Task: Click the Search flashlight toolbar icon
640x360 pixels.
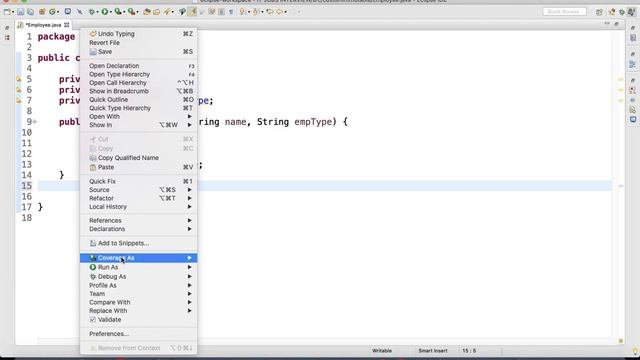Action: (x=167, y=12)
